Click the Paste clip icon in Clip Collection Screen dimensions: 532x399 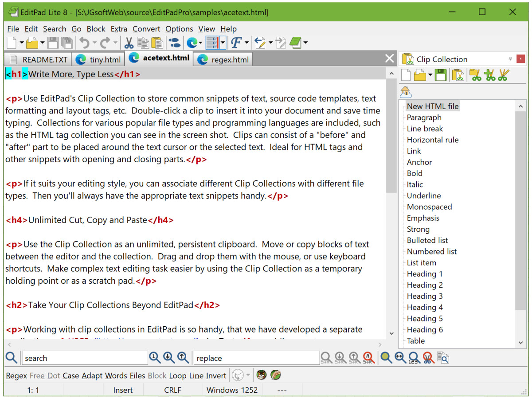coord(458,75)
